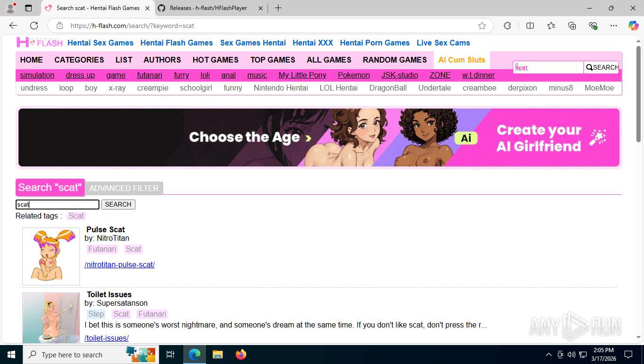Open a new tab with plus icon

pyautogui.click(x=278, y=8)
